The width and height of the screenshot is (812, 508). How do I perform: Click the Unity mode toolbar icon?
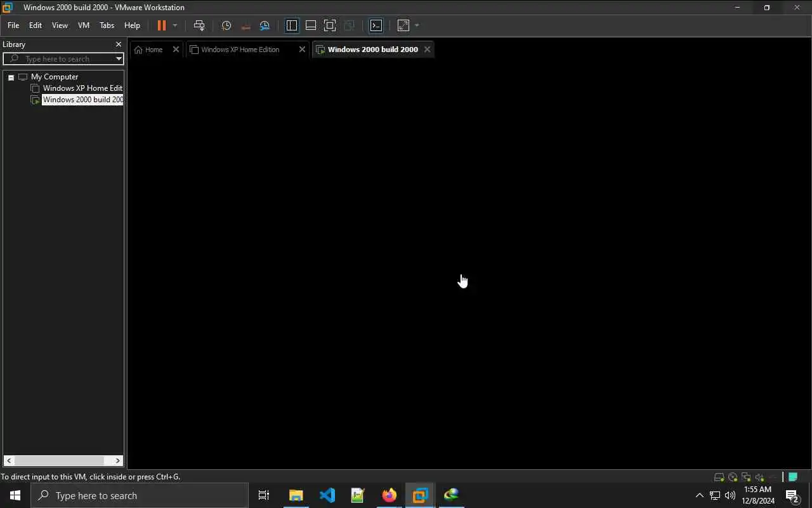click(349, 25)
